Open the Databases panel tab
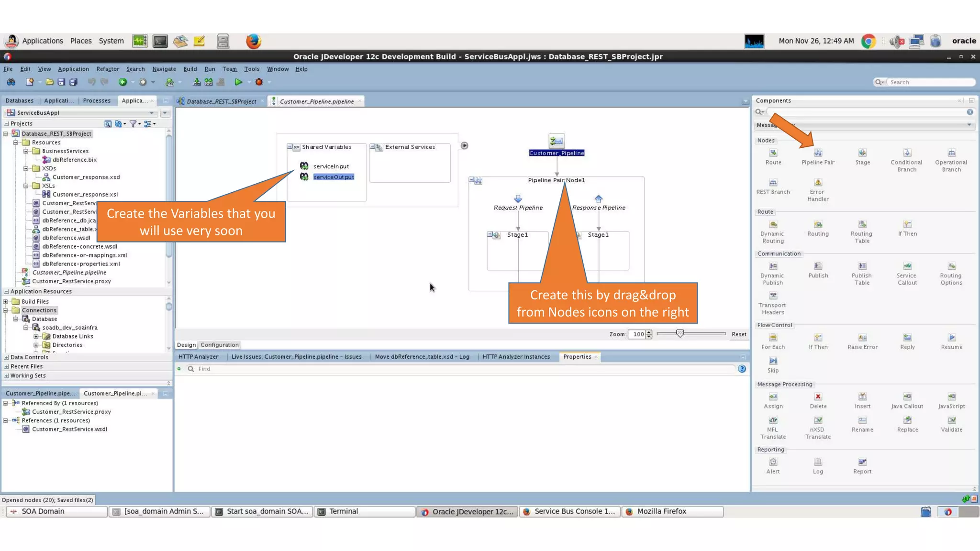The height and width of the screenshot is (551, 980). pos(20,101)
